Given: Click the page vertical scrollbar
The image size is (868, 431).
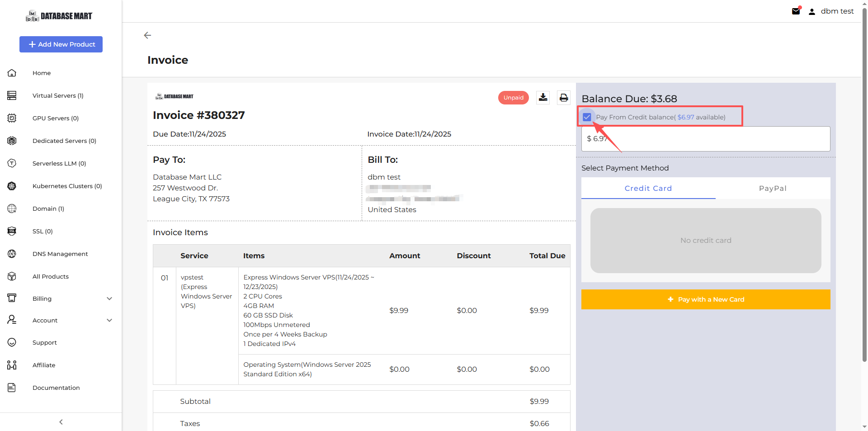Looking at the screenshot, I should coord(864,185).
